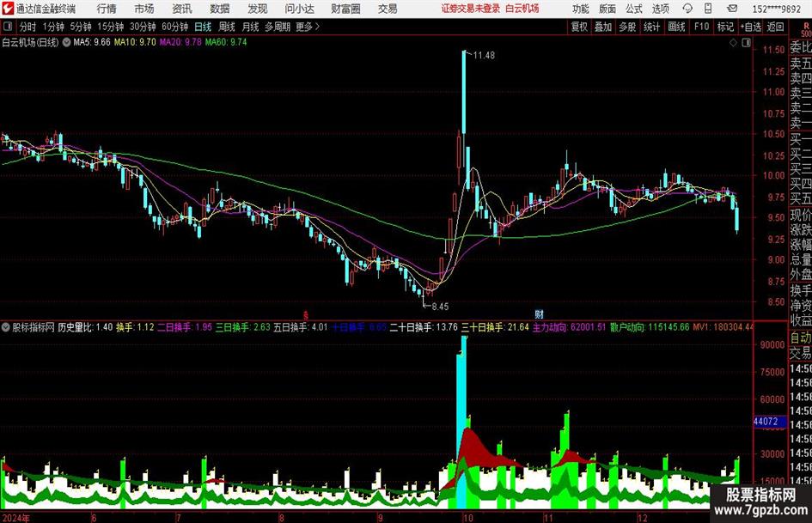The height and width of the screenshot is (523, 812).
Task: Open the 行情 menu
Action: 107,9
